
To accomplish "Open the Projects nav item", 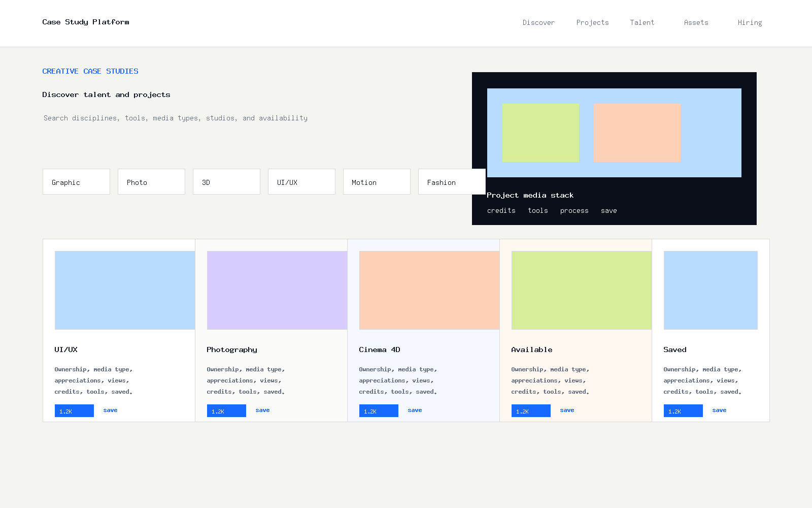I will tap(592, 22).
